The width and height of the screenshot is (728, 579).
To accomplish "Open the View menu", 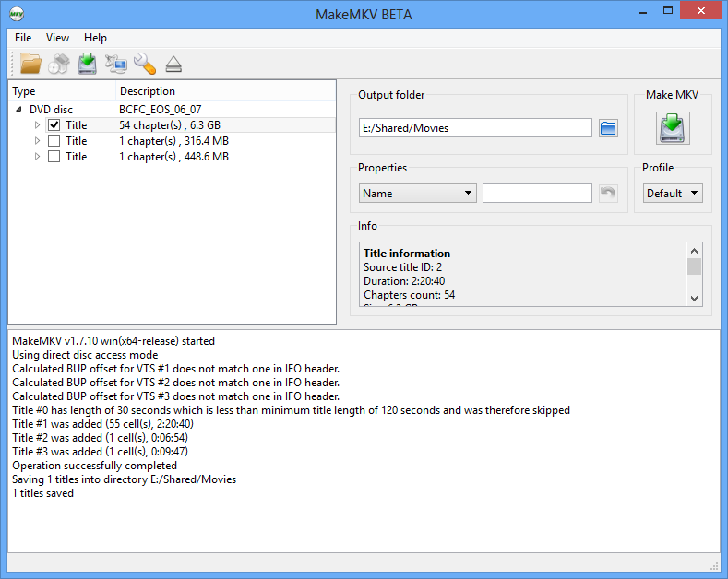I will click(57, 38).
